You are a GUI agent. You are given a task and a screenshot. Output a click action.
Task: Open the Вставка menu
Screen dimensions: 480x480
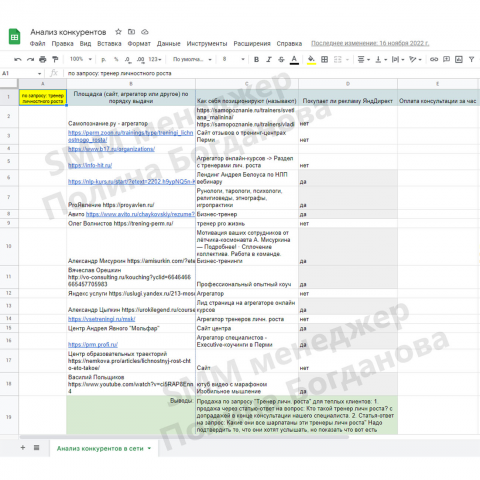pyautogui.click(x=109, y=44)
